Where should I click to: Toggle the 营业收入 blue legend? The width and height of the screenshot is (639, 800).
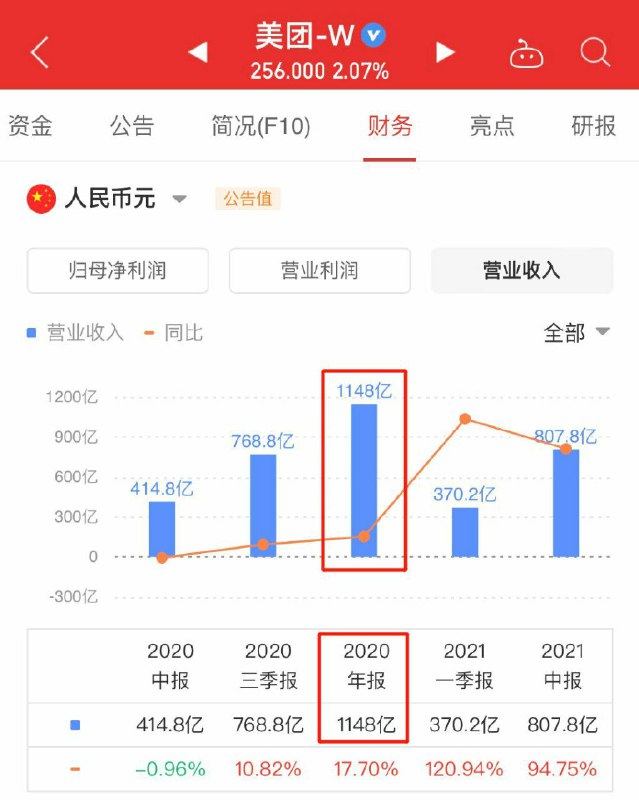[75, 333]
